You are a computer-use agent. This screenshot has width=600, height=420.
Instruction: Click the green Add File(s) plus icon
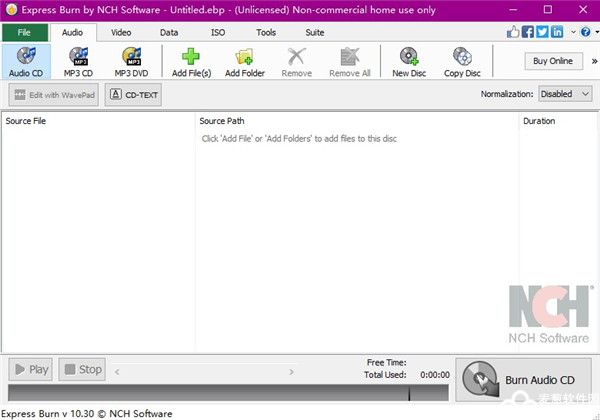click(x=191, y=57)
